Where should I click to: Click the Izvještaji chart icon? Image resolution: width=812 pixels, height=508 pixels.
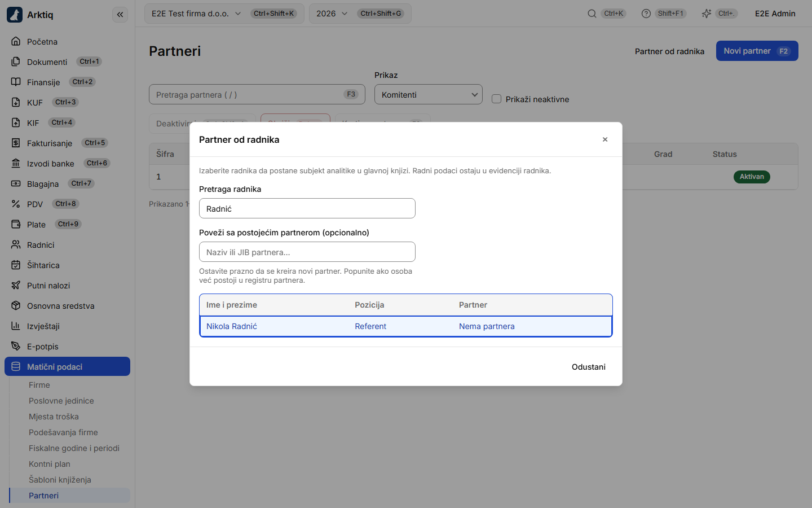pyautogui.click(x=16, y=326)
